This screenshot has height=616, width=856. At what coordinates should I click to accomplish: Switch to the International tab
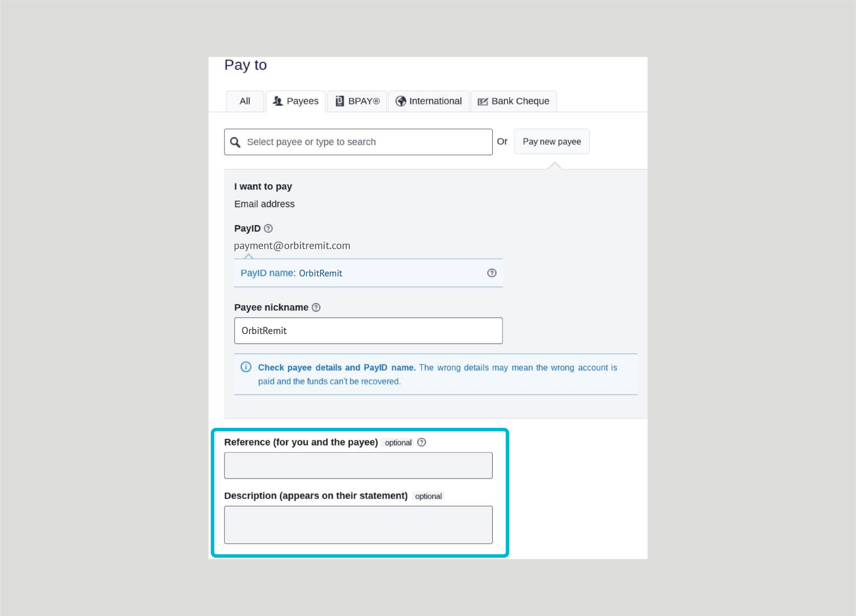tap(428, 101)
